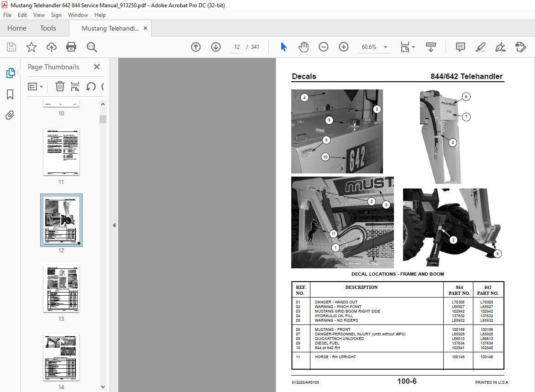Click page number '100-6' in footer
Image resolution: width=535 pixels, height=392 pixels.
click(407, 381)
